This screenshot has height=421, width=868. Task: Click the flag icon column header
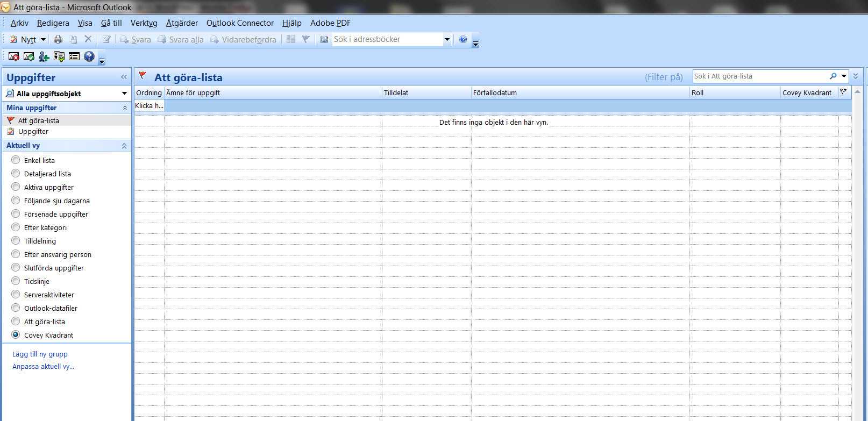(x=843, y=92)
